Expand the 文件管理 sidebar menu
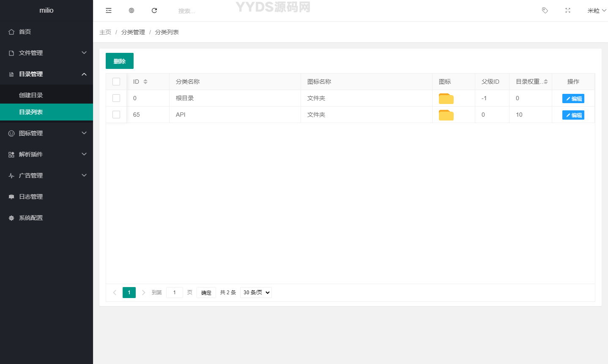Image resolution: width=608 pixels, height=364 pixels. pos(47,53)
